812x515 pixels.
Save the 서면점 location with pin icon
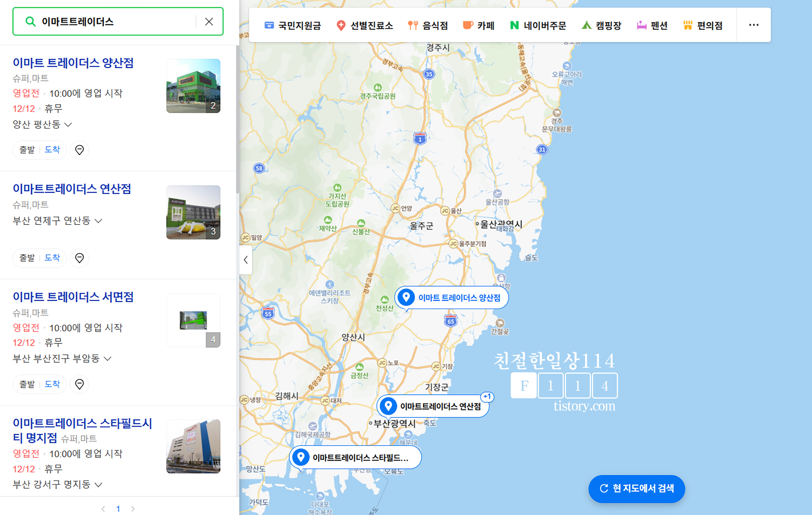(79, 384)
